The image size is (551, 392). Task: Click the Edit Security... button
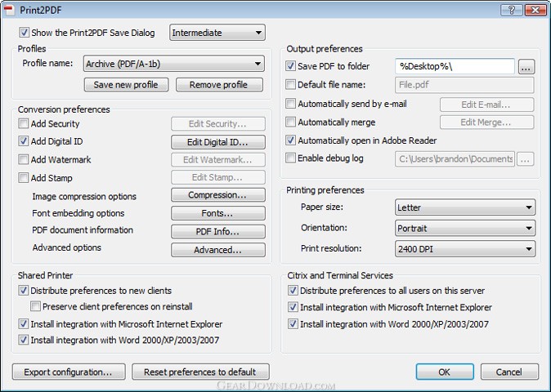(218, 124)
